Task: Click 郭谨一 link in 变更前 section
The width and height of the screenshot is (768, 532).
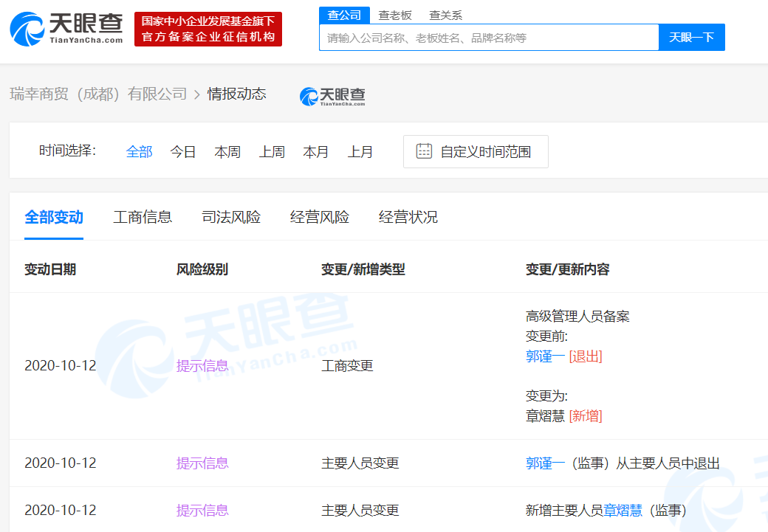Action: pyautogui.click(x=545, y=356)
